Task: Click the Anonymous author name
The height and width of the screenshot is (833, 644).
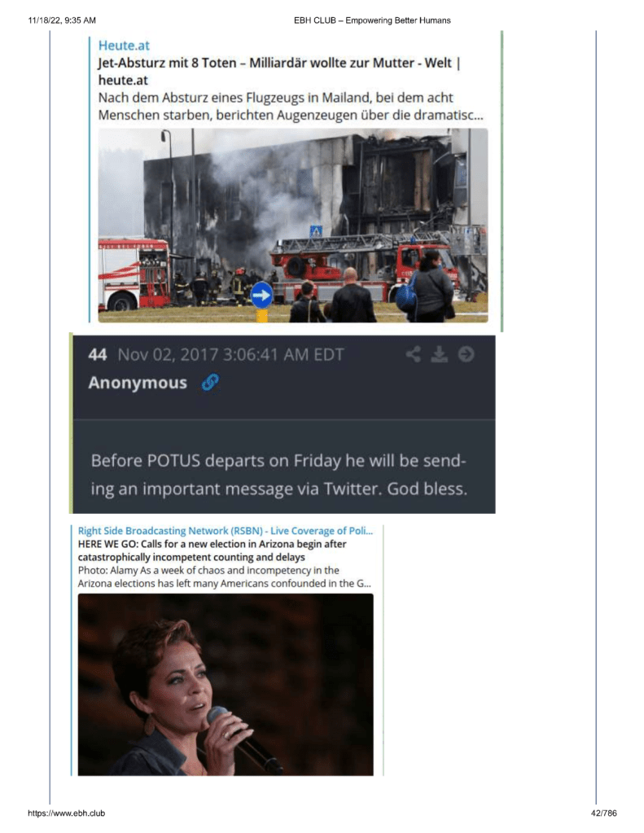Action: [138, 383]
